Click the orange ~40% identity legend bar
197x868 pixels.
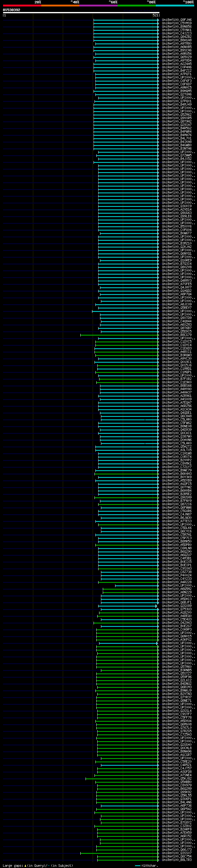coord(60,6)
